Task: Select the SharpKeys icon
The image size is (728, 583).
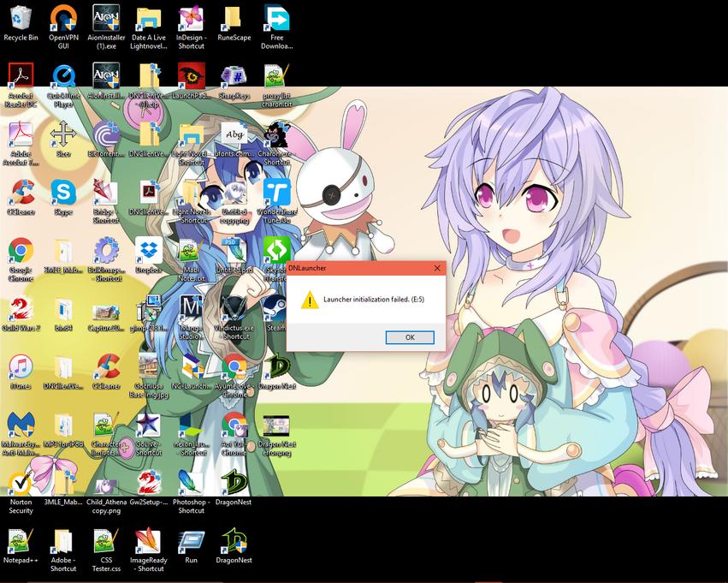Action: pyautogui.click(x=234, y=75)
